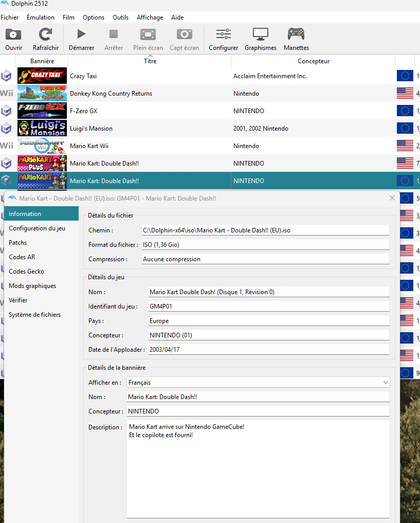Open Manettes controller settings icon

(296, 35)
